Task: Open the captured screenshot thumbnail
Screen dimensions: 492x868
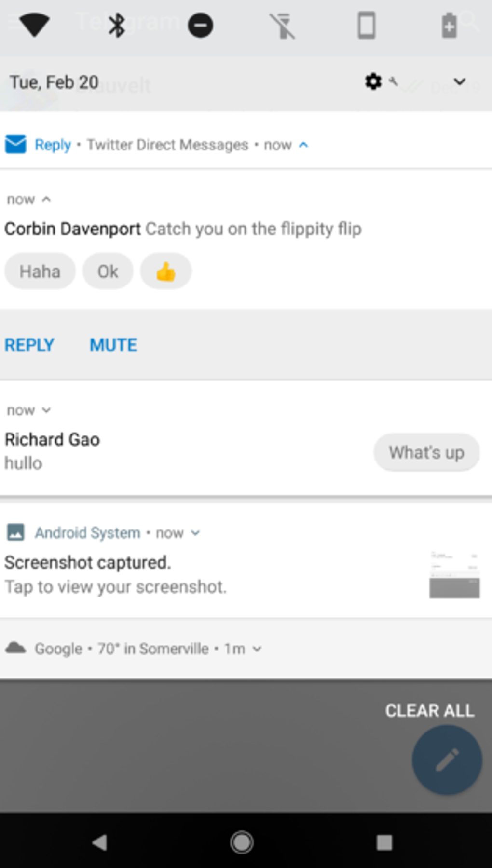Action: coord(454,574)
